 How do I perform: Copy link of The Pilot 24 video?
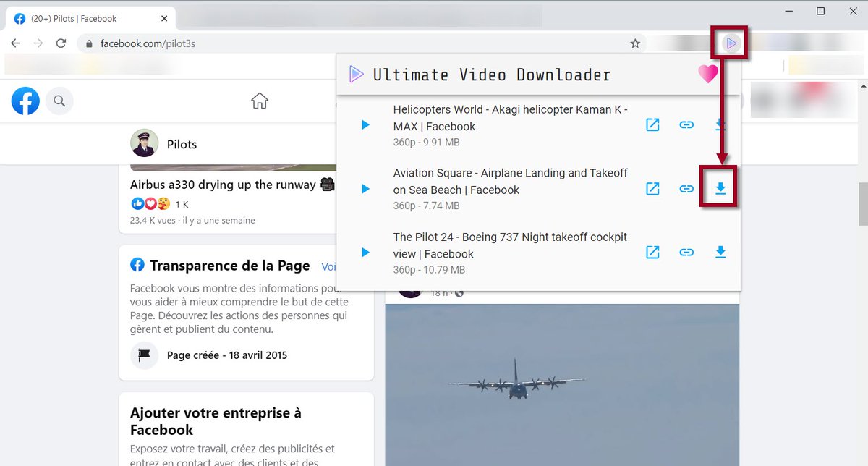click(x=686, y=253)
